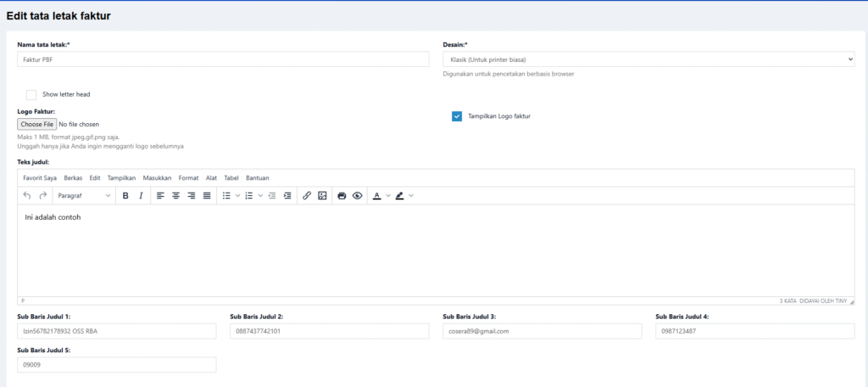Click the undo arrow in the editor
Viewport: 868px width, 387px height.
coord(27,196)
